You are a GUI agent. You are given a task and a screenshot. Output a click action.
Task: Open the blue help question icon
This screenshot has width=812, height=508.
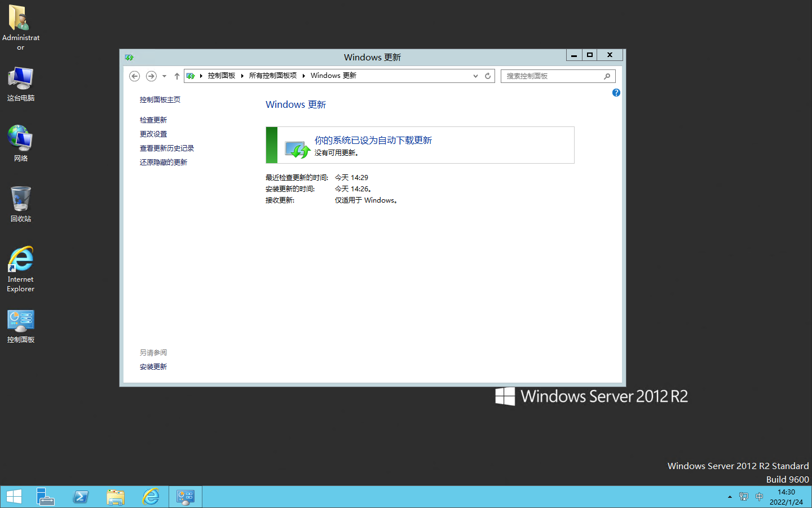point(616,93)
